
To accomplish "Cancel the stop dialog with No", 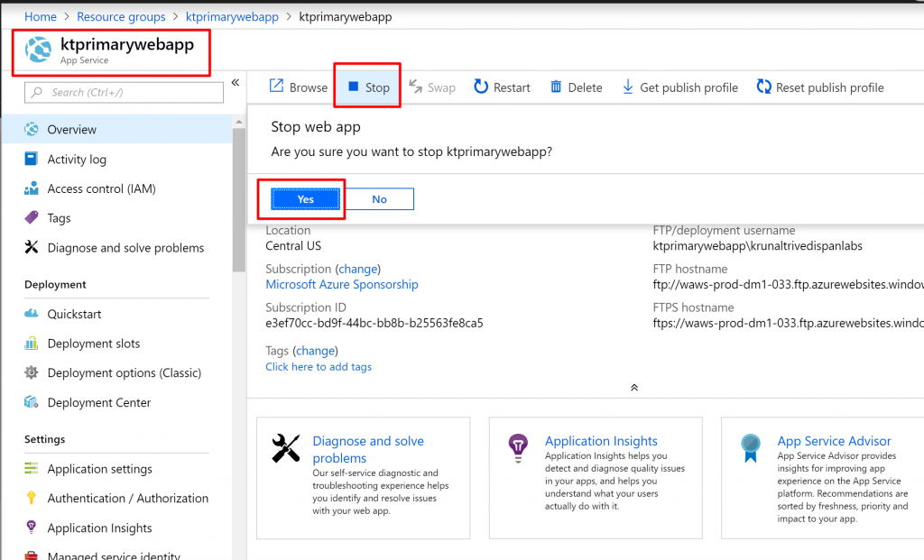I will (x=380, y=199).
